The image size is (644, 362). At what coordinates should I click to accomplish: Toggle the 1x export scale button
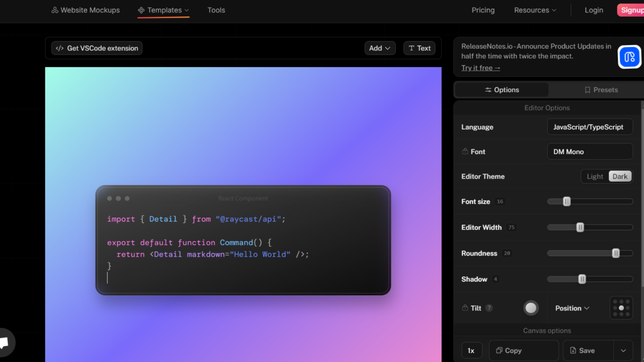click(471, 351)
